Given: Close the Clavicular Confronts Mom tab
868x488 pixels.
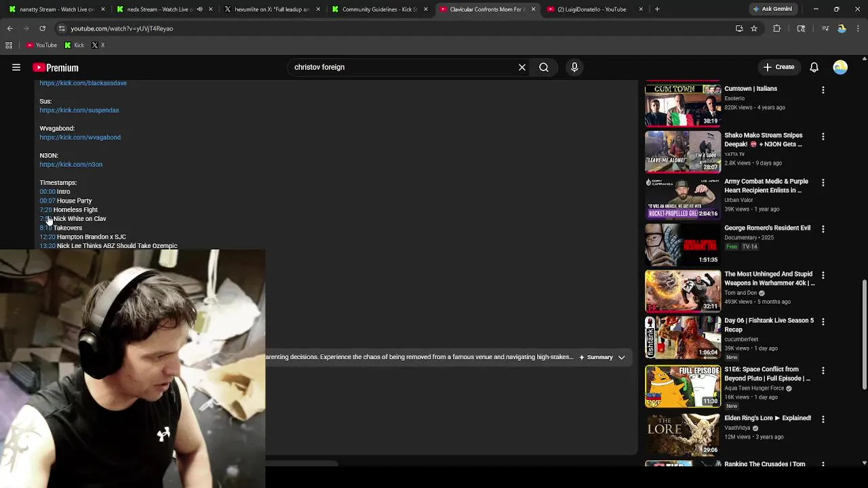Looking at the screenshot, I should coord(533,9).
